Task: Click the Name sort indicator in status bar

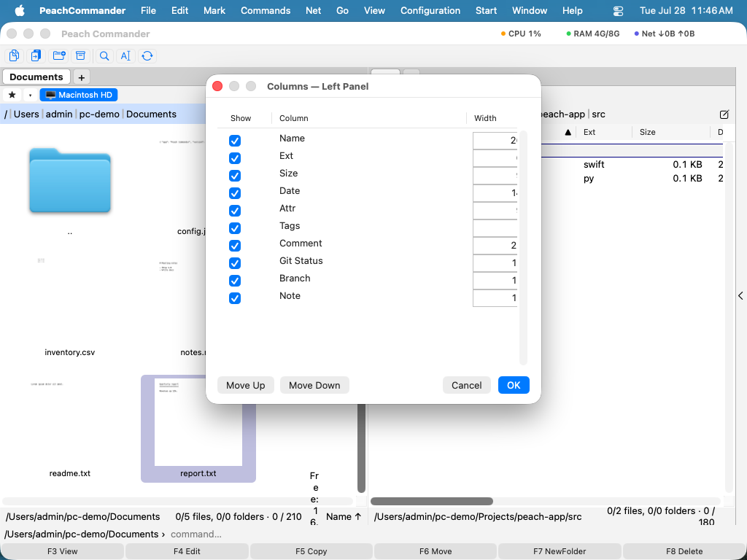Action: (344, 517)
